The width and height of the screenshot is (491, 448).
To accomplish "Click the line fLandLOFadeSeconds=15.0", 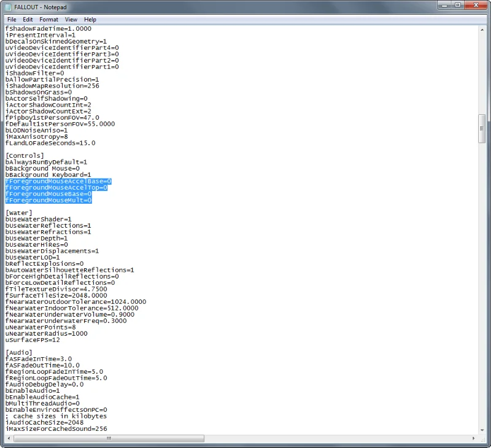I will coord(50,143).
